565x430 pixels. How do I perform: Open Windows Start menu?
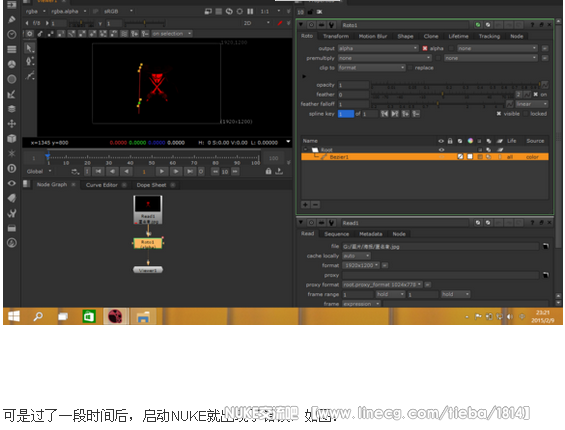pos(14,316)
